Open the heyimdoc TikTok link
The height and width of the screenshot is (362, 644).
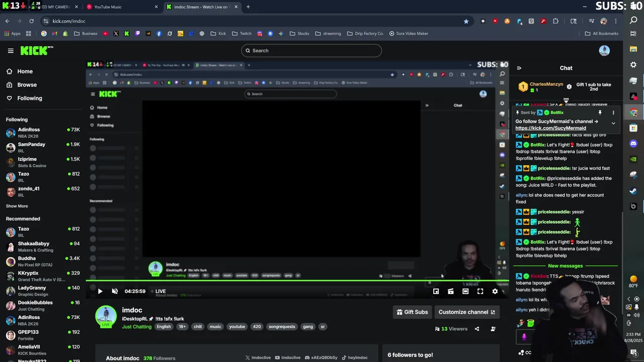pyautogui.click(x=354, y=358)
